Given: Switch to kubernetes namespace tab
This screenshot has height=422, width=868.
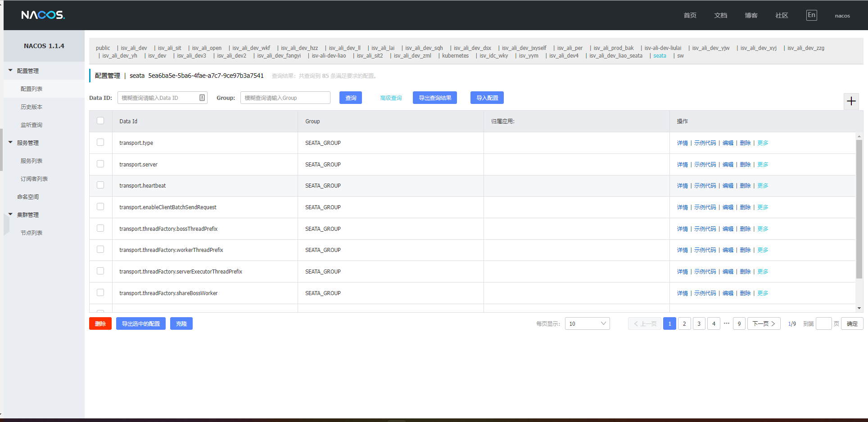Looking at the screenshot, I should coord(455,56).
